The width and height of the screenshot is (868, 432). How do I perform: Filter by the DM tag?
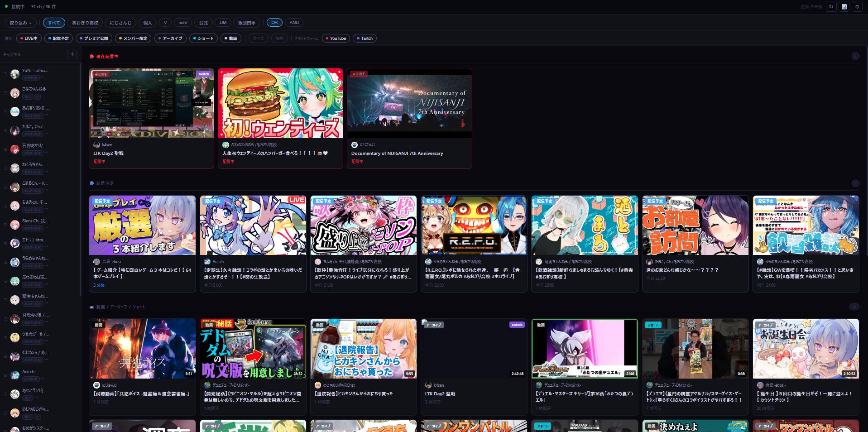point(223,23)
